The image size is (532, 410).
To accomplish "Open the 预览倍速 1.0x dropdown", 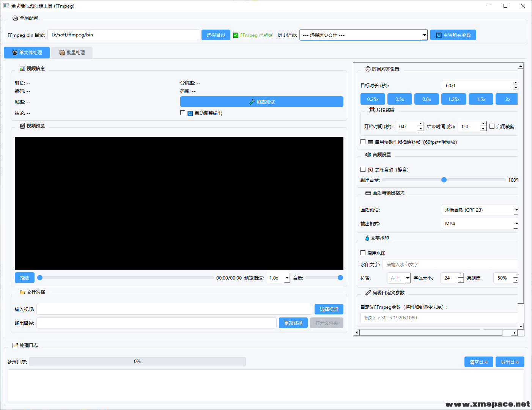I will click(x=278, y=278).
